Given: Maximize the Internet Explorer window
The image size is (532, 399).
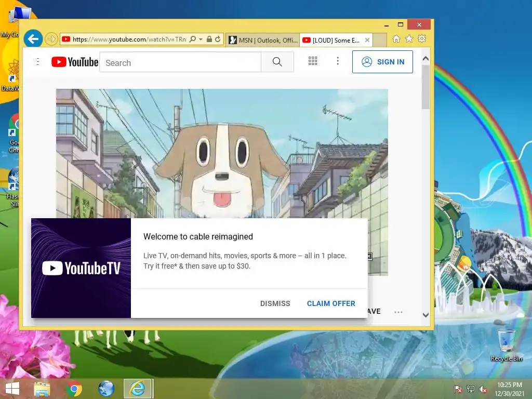Looking at the screenshot, I should tap(401, 24).
